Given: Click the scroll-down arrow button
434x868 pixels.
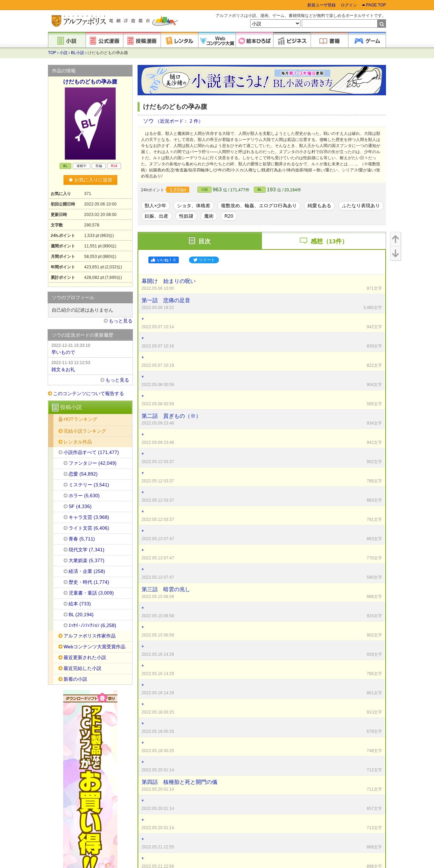Looking at the screenshot, I should point(395,254).
